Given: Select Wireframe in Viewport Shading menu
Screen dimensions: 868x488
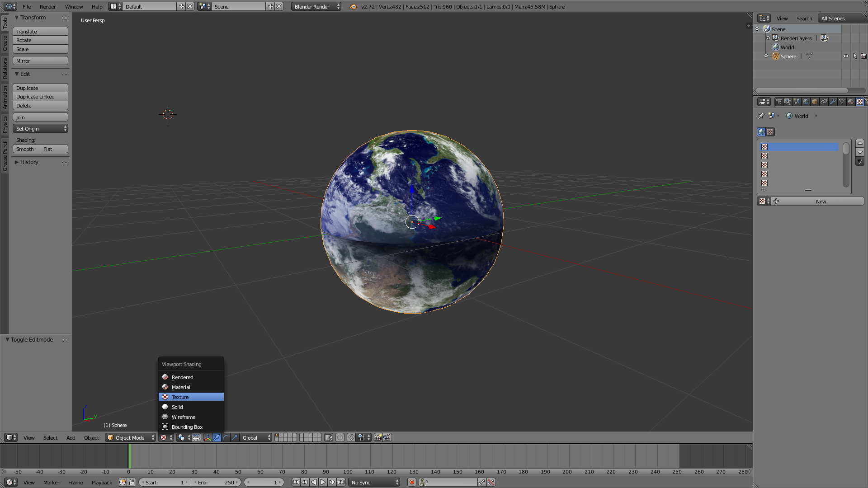Looking at the screenshot, I should (184, 417).
